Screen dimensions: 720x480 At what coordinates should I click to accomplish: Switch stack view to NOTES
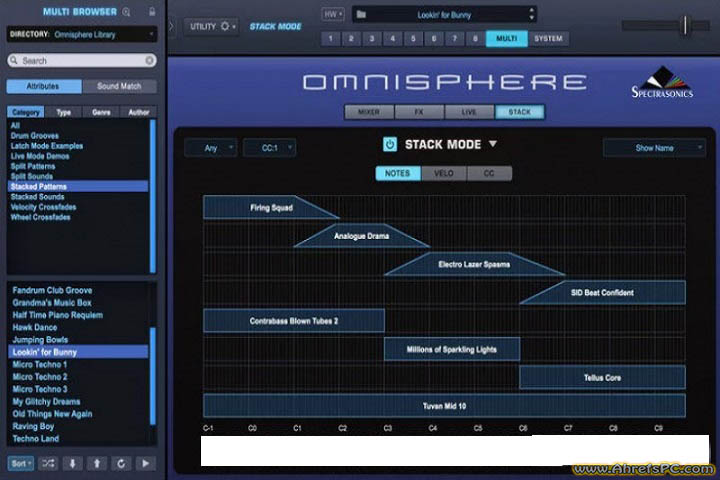[x=398, y=173]
